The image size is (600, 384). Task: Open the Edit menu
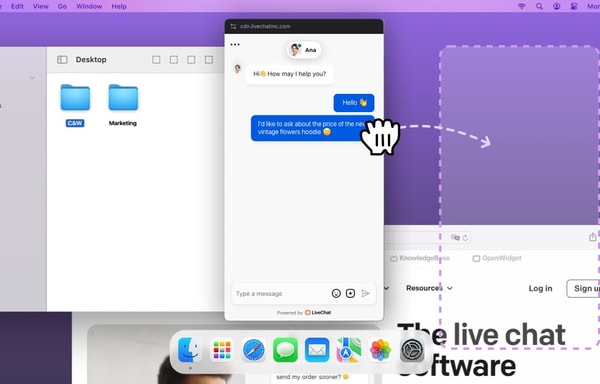[17, 6]
